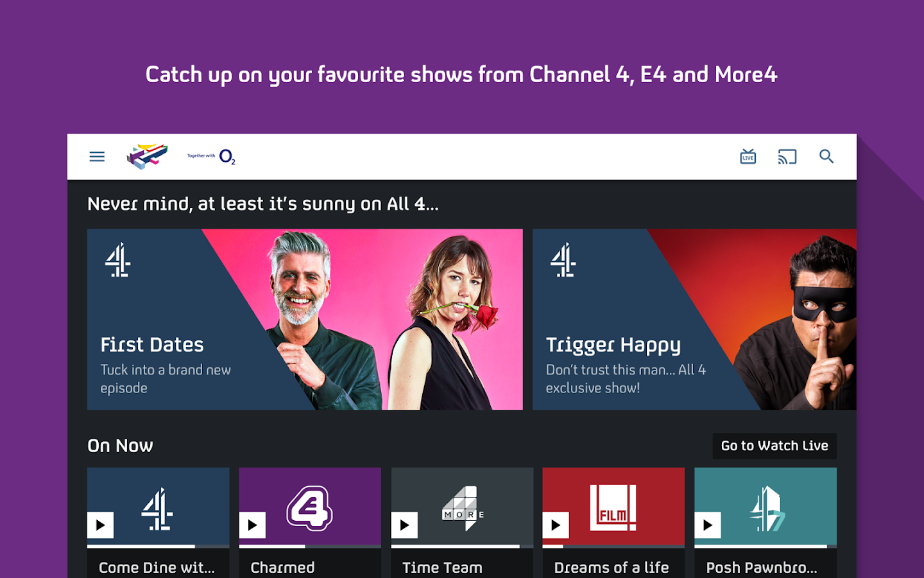Open the Trigger Happy promo banner
Image resolution: width=924 pixels, height=578 pixels.
694,319
